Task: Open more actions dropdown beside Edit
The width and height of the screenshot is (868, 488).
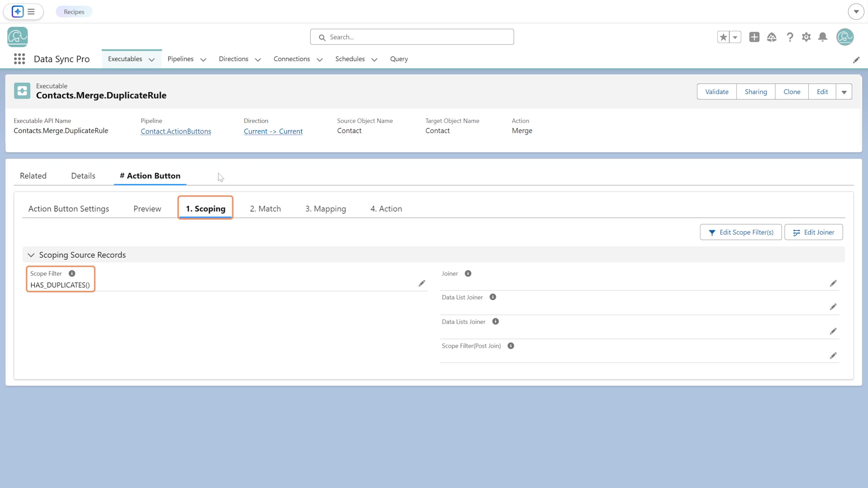Action: pyautogui.click(x=844, y=92)
